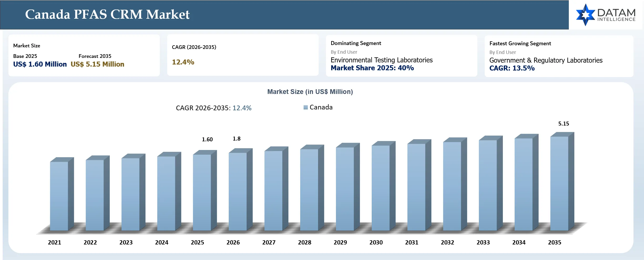Click the '2022' axis label
The image size is (644, 260).
[x=90, y=242]
